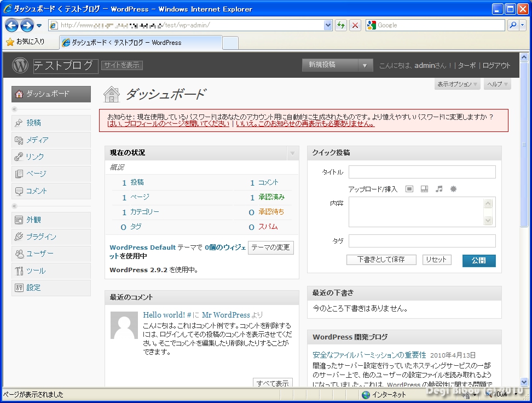Click the スパム comments link
The width and height of the screenshot is (532, 403).
click(268, 227)
